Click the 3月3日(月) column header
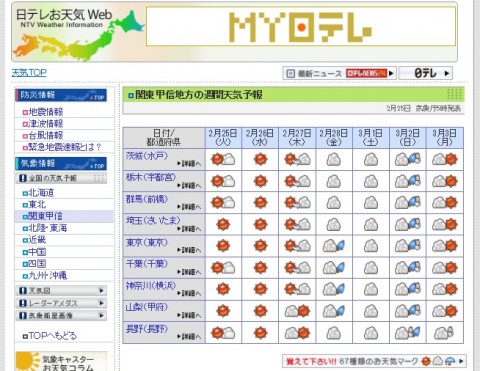The height and width of the screenshot is (371, 480). [x=445, y=138]
